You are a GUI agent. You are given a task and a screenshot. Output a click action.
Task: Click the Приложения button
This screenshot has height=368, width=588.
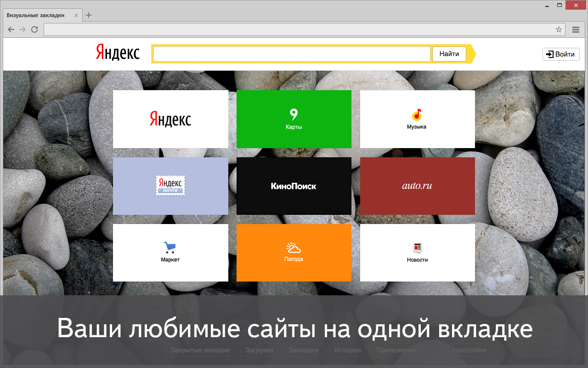tap(396, 350)
